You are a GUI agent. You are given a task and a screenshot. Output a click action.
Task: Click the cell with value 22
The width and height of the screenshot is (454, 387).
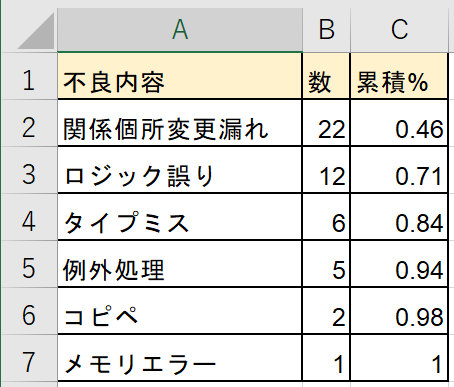point(326,123)
